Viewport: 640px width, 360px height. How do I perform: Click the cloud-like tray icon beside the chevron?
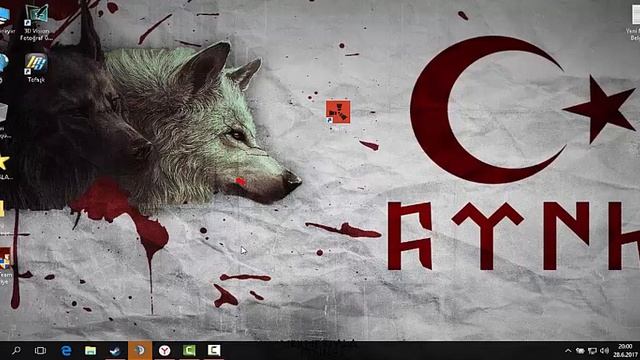(580, 351)
